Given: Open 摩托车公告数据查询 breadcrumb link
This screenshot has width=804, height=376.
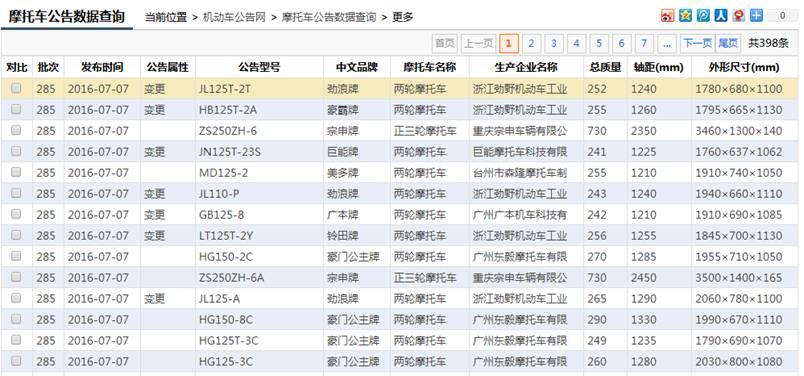Looking at the screenshot, I should tap(329, 17).
